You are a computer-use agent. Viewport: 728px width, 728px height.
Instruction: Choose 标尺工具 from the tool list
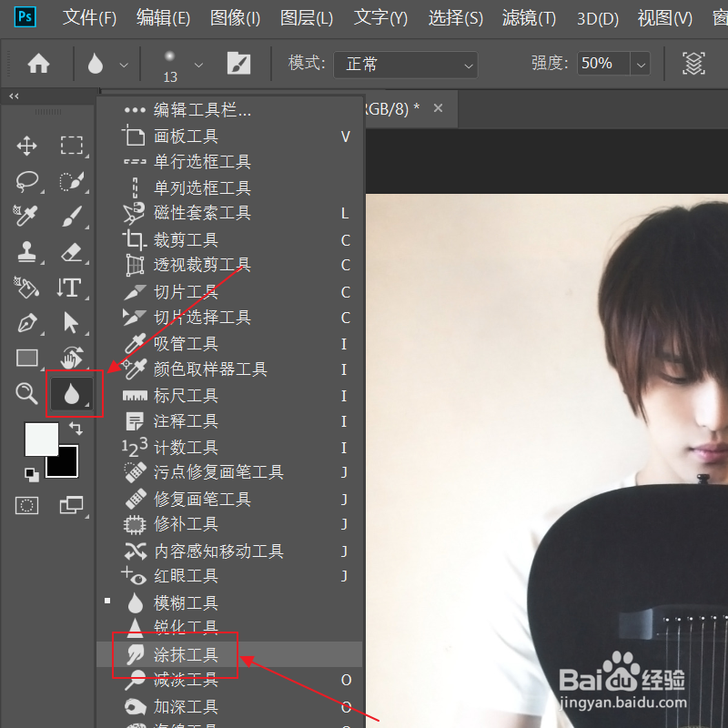[229, 396]
